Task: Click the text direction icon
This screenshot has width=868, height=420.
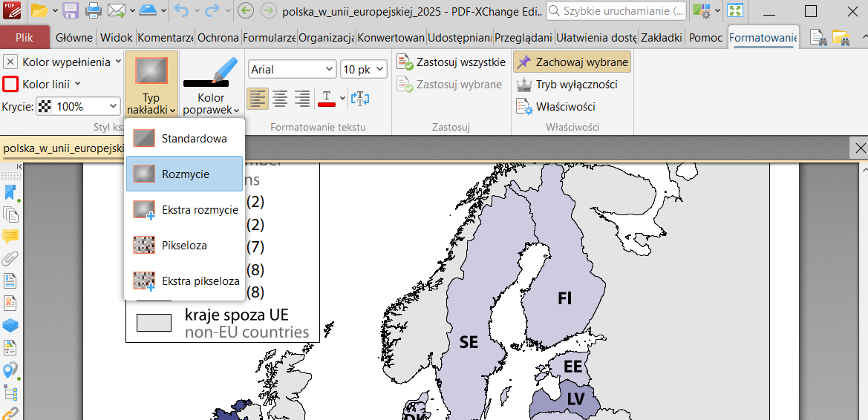Action: coord(360,98)
